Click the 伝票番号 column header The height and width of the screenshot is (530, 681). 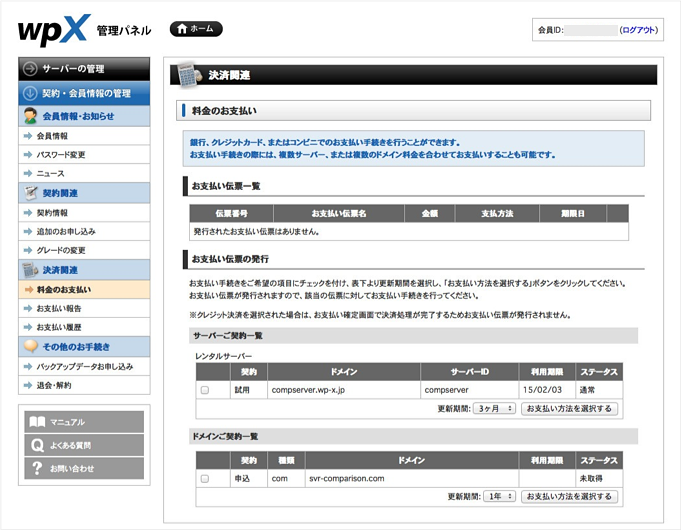click(231, 214)
